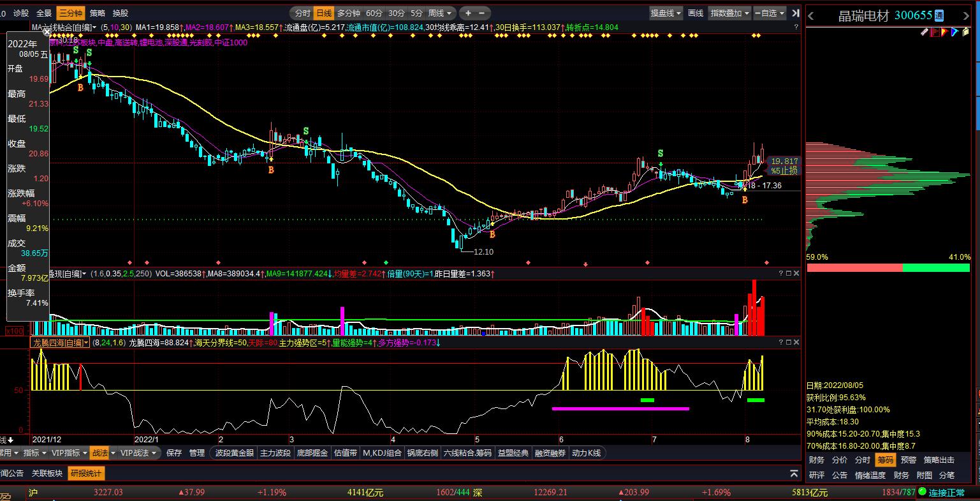980x501 pixels.
Task: Select the 筹码 tab in right panel
Action: 884,460
